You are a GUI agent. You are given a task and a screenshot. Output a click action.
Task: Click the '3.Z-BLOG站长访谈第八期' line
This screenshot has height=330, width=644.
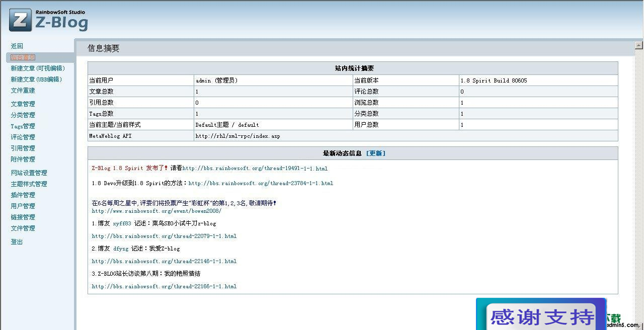146,274
